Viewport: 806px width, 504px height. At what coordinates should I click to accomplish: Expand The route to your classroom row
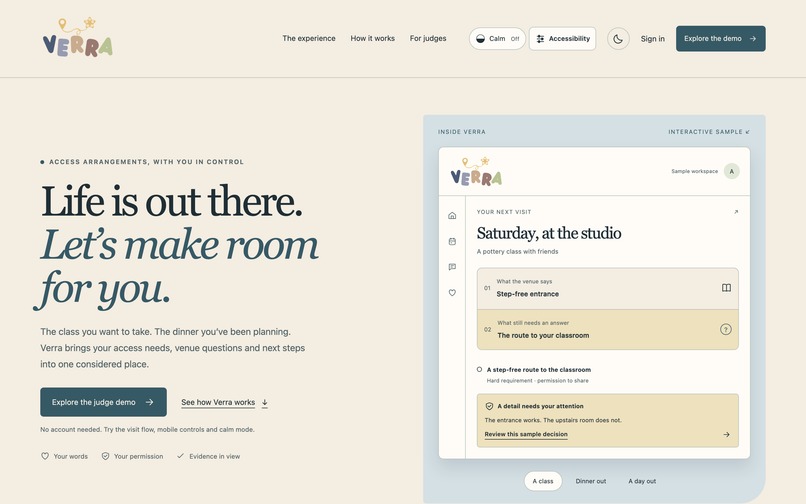click(x=608, y=330)
